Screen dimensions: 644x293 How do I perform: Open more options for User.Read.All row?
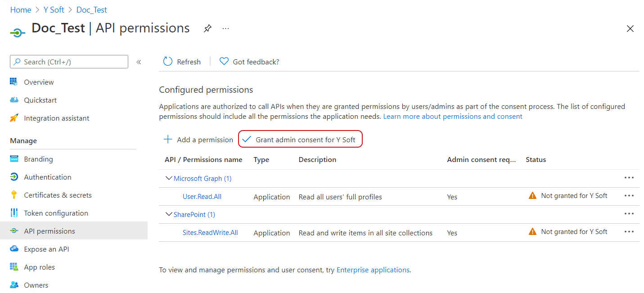pos(629,196)
